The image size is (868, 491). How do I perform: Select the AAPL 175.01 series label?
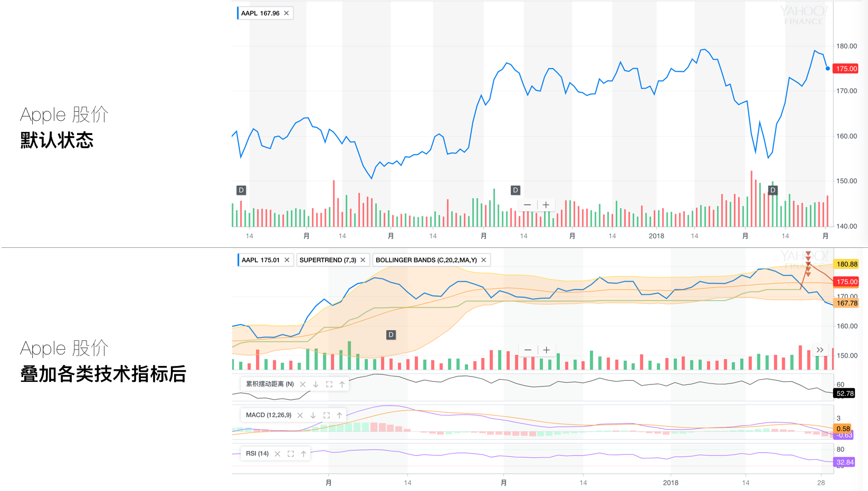(x=260, y=260)
